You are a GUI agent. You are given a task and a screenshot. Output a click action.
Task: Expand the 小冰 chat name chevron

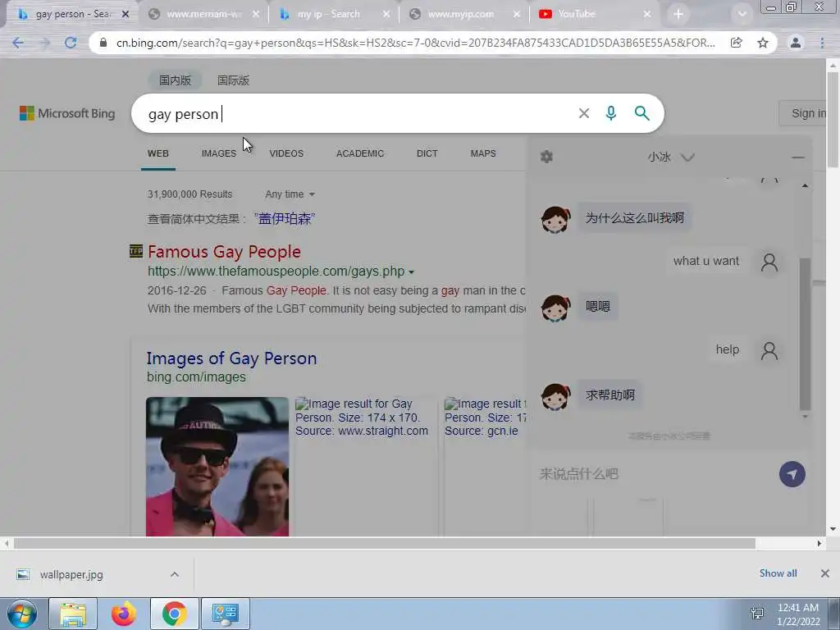pyautogui.click(x=687, y=157)
